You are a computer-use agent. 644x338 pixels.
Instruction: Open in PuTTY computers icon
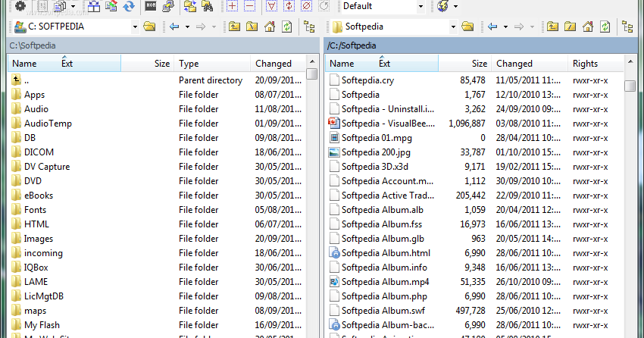pos(168,6)
